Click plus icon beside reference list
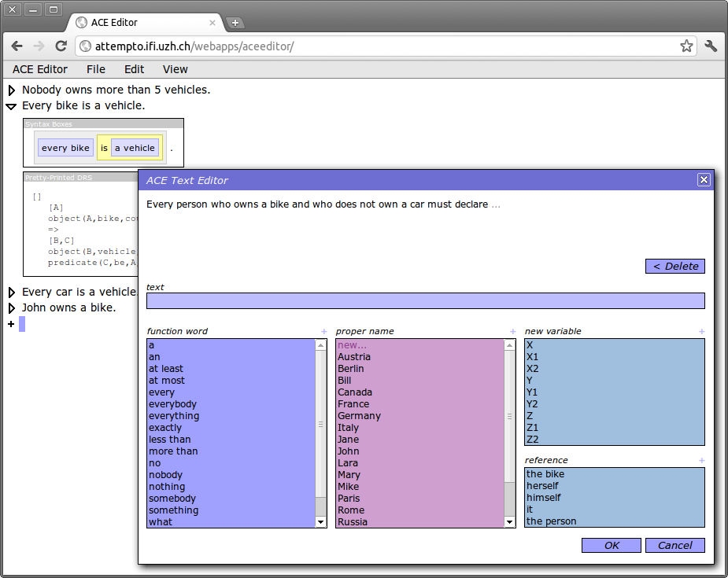Screen dimensions: 728x578 pyautogui.click(x=701, y=460)
